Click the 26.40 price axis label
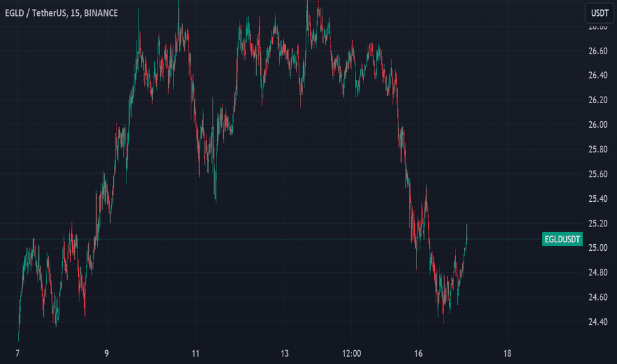This screenshot has width=617, height=364. pyautogui.click(x=598, y=75)
